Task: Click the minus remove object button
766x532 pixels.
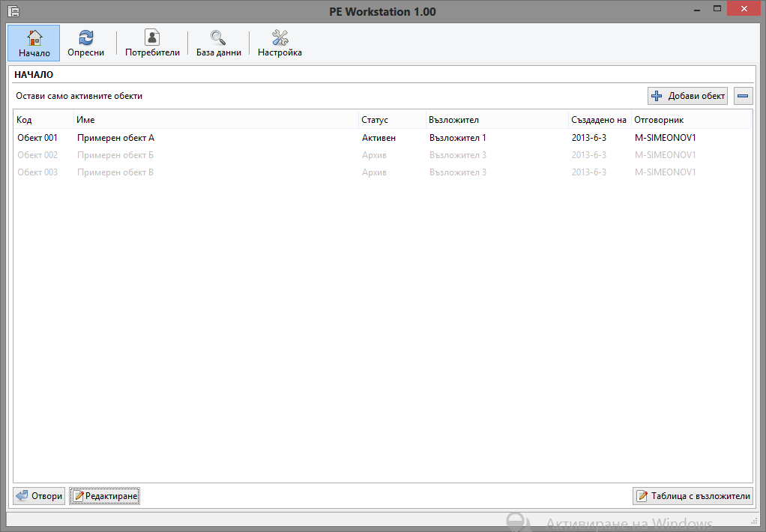Action: (743, 96)
